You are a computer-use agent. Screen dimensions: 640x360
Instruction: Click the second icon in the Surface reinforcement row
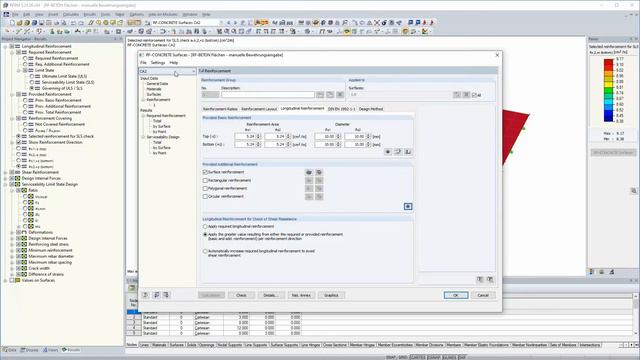pyautogui.click(x=319, y=172)
